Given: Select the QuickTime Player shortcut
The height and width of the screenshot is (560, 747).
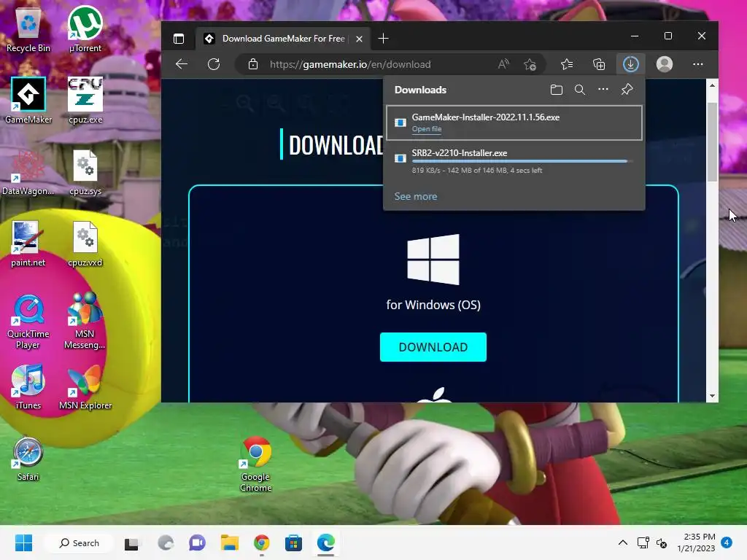Looking at the screenshot, I should 28,321.
